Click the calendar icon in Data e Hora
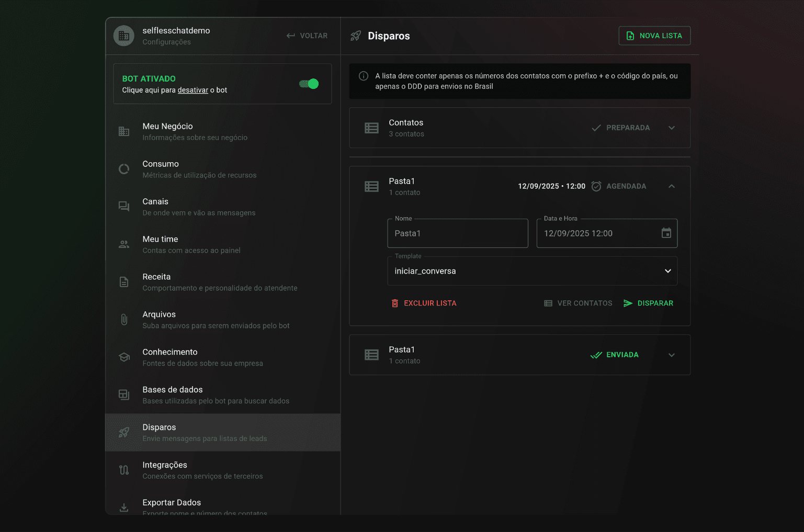 [666, 233]
